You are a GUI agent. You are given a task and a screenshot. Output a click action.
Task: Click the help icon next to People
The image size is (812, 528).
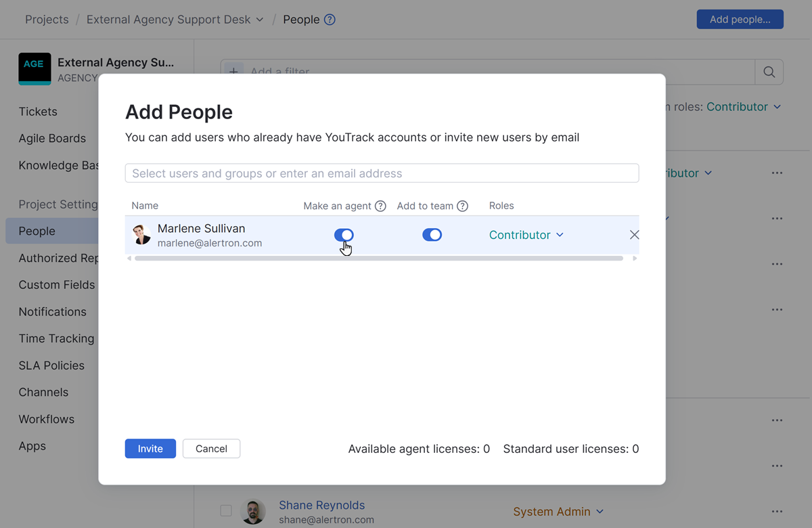330,20
